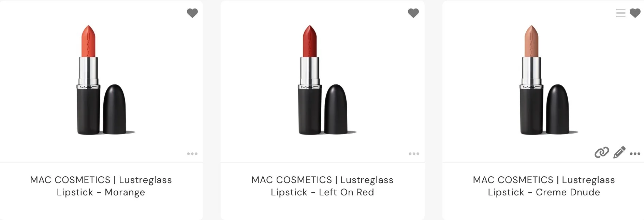Click the hamburger lines icon on Creme Dnude card
Viewport: 644px width, 220px height.
coord(620,13)
